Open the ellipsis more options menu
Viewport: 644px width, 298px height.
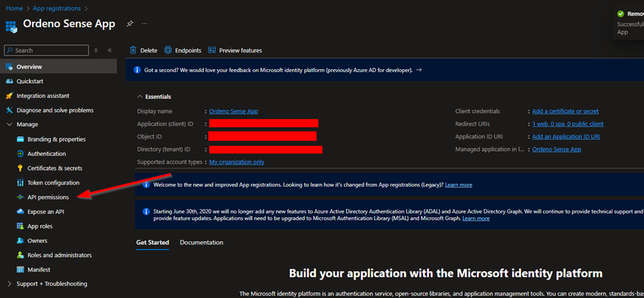pos(144,24)
